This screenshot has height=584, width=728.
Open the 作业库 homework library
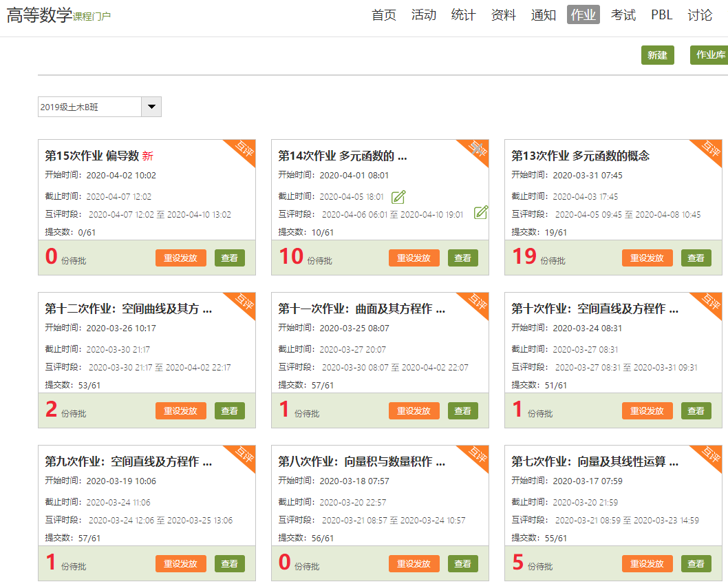pyautogui.click(x=709, y=55)
